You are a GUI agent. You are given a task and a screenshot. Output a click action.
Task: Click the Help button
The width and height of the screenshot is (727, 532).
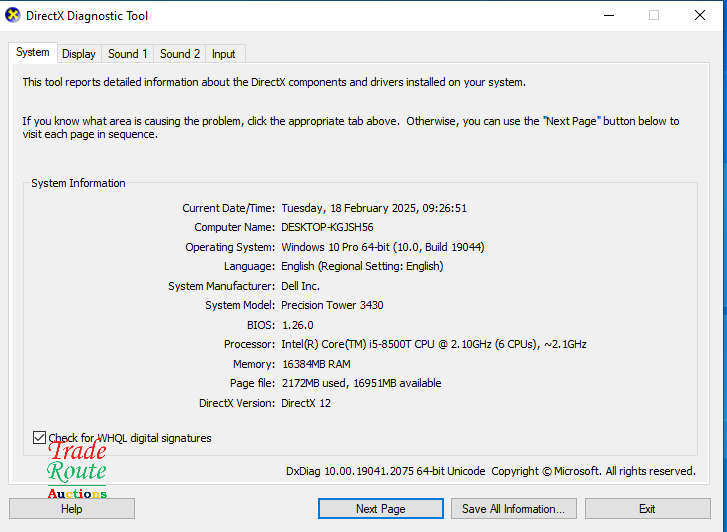point(72,509)
